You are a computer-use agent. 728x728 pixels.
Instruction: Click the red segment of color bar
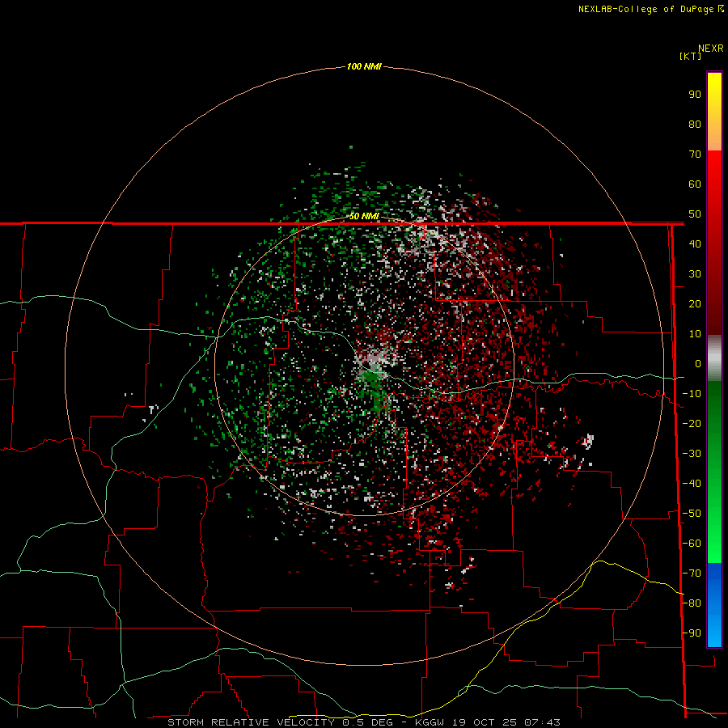(714, 243)
